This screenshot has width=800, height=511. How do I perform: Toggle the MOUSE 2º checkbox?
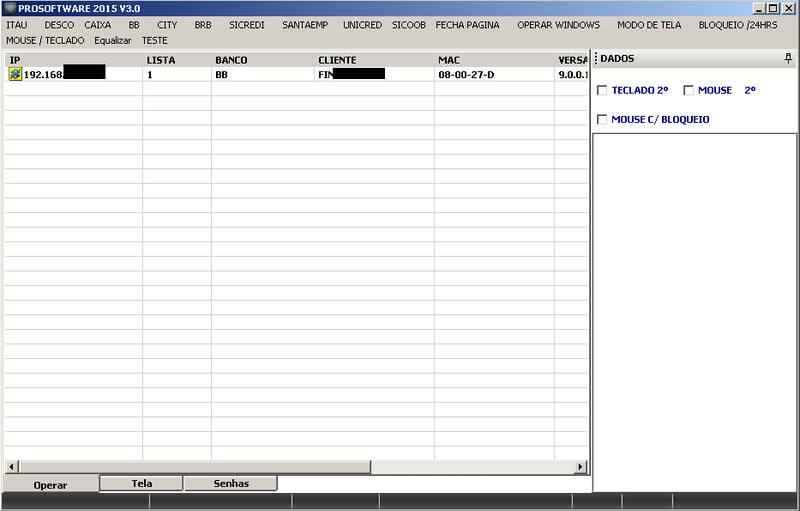tap(688, 91)
